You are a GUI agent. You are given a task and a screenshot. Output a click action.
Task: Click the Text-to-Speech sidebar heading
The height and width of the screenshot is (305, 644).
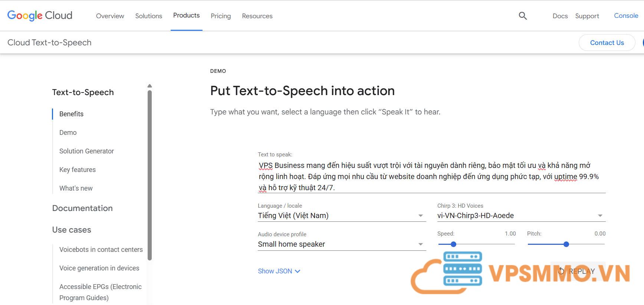pyautogui.click(x=83, y=92)
